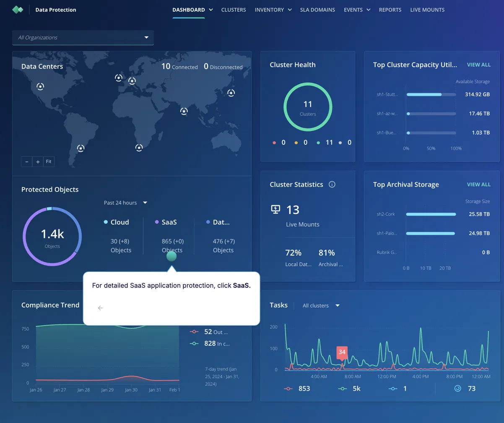Click the Fit map button

click(49, 162)
